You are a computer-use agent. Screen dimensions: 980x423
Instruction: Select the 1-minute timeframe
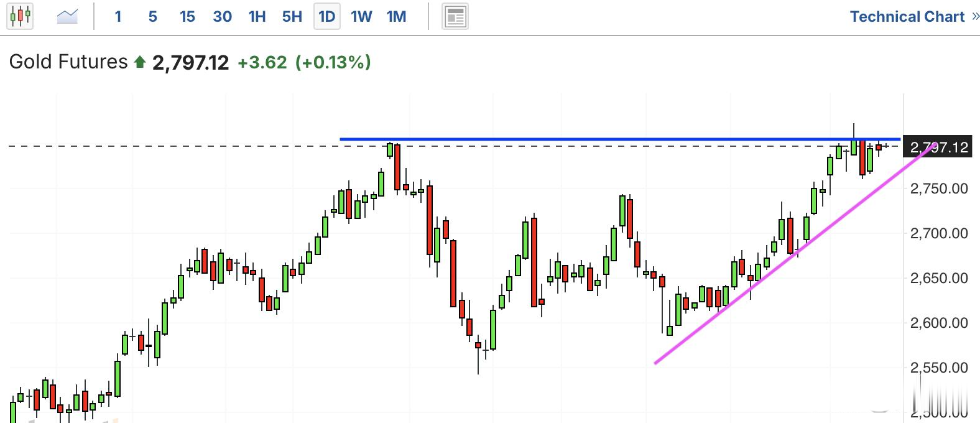click(x=118, y=17)
